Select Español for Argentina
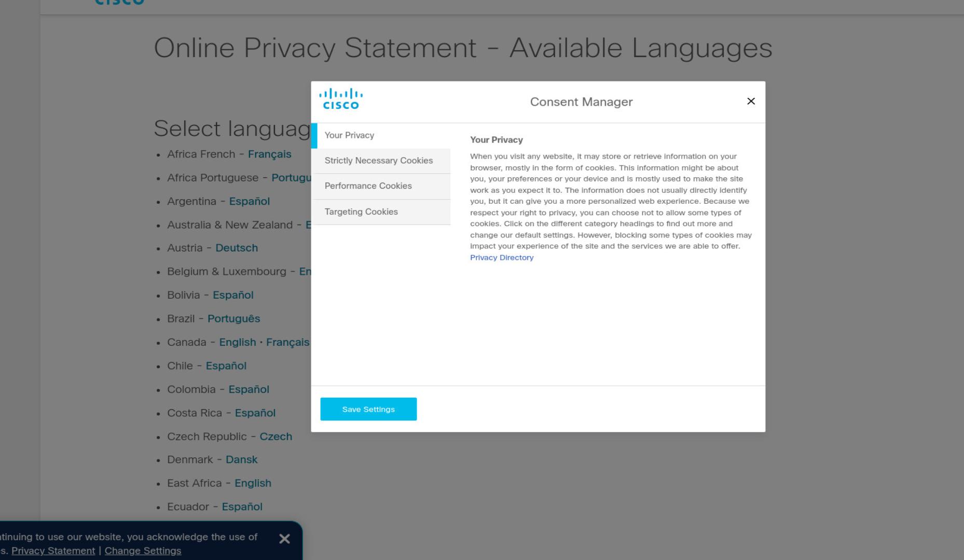The image size is (964, 560). click(250, 201)
